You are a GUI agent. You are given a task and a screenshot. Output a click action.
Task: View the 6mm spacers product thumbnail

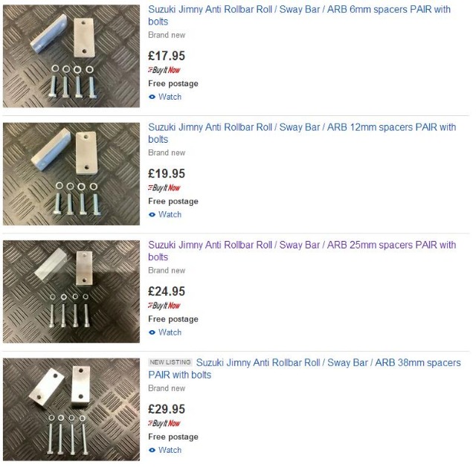[71, 57]
